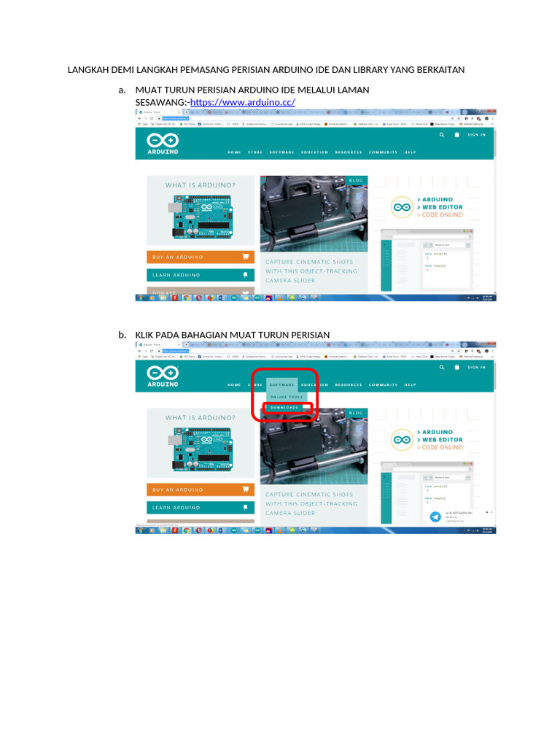
Task: Choose DOWNLOADS in the Software dropdown
Action: pyautogui.click(x=284, y=408)
